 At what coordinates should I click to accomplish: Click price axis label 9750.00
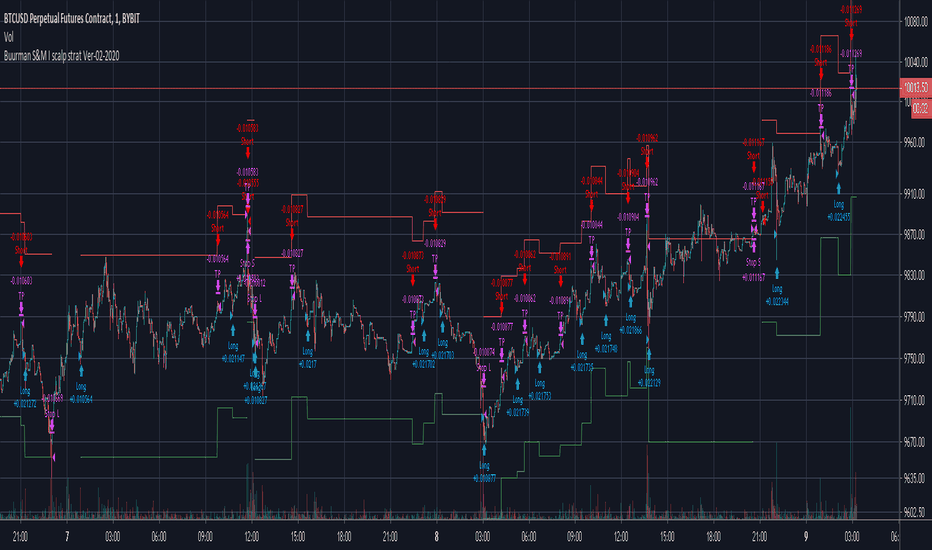pyautogui.click(x=915, y=359)
